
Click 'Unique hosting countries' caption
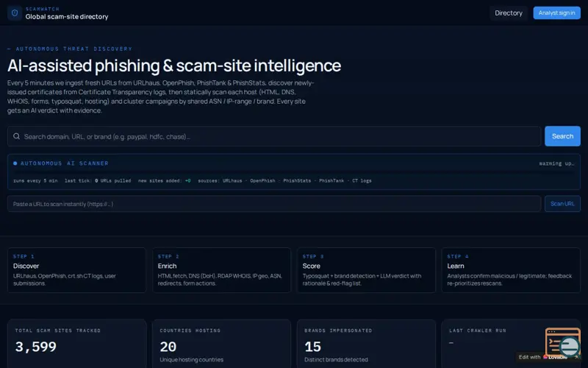click(x=191, y=360)
